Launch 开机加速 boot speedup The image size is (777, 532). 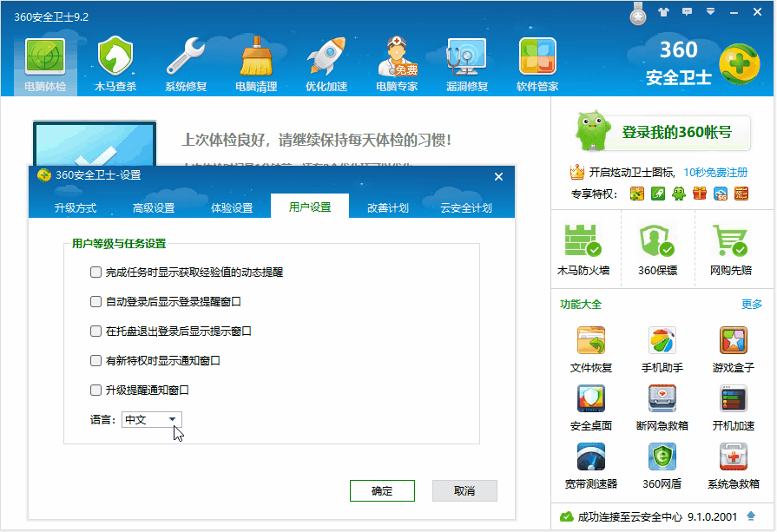(734, 407)
